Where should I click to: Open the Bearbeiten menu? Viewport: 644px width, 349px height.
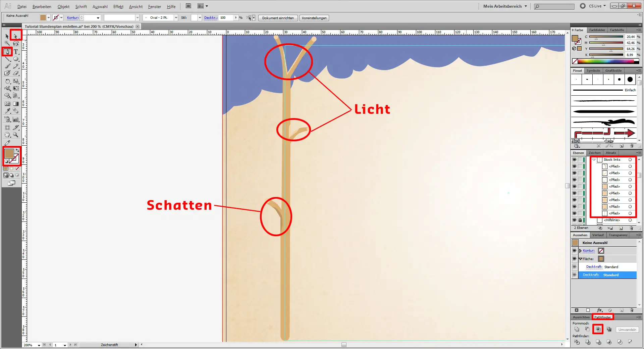click(42, 6)
